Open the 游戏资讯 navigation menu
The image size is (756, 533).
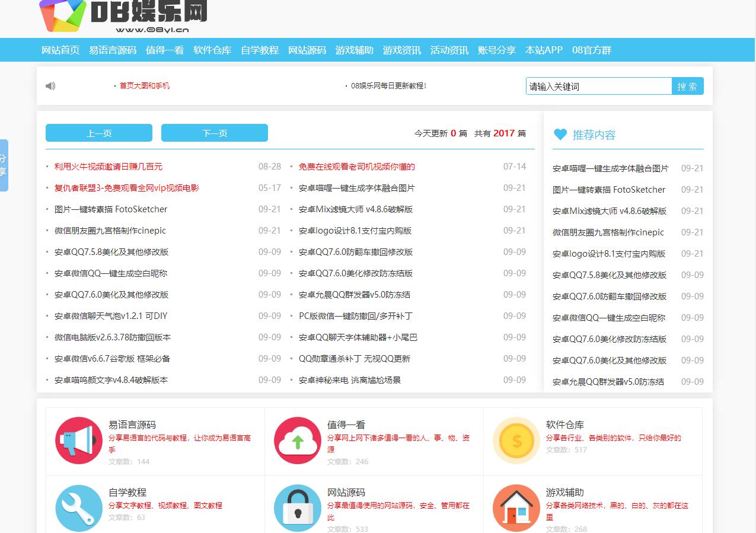[401, 50]
